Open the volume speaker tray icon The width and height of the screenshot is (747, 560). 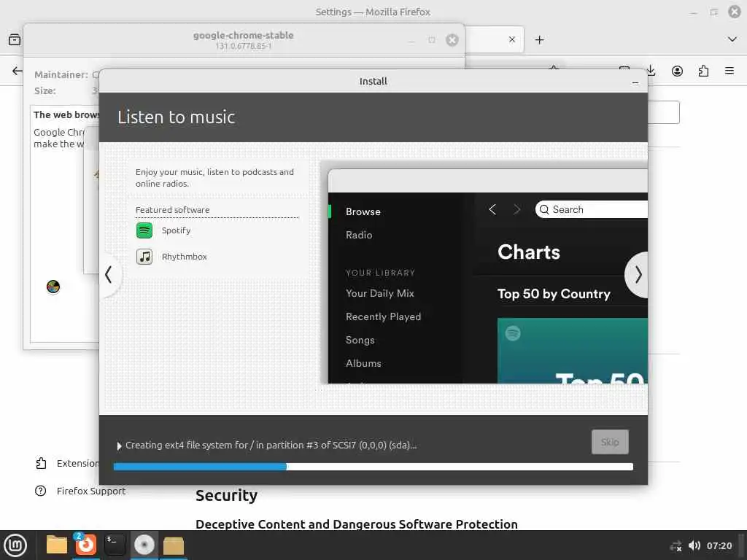click(694, 545)
